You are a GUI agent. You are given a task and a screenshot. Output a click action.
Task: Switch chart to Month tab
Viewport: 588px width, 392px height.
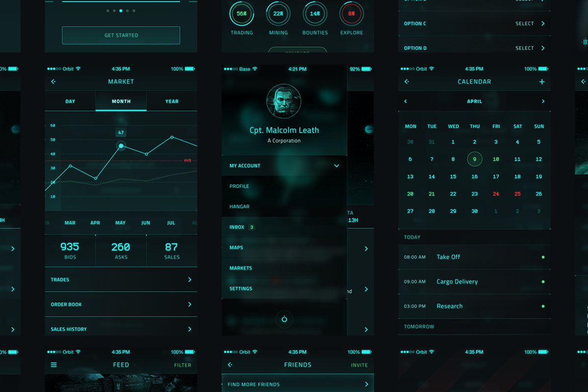pyautogui.click(x=121, y=101)
